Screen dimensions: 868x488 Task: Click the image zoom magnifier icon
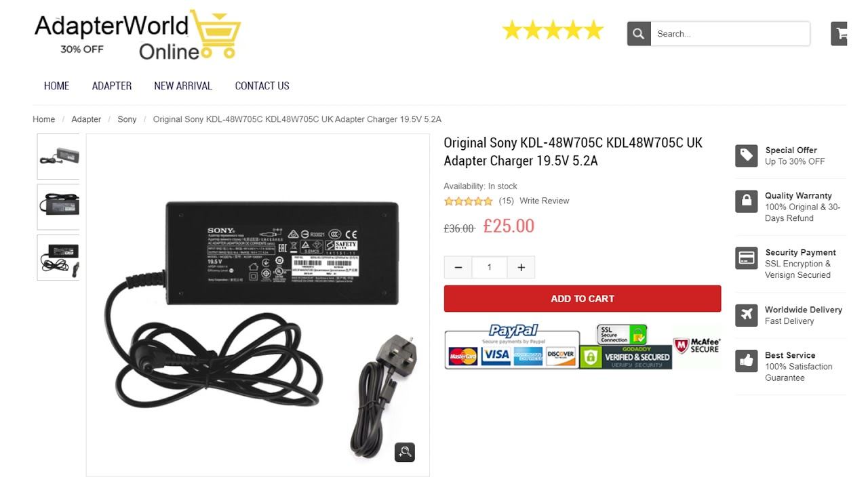pos(405,452)
